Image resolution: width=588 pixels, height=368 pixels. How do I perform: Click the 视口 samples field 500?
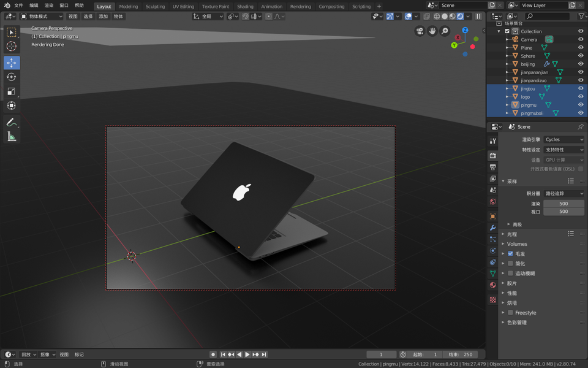[x=563, y=212]
